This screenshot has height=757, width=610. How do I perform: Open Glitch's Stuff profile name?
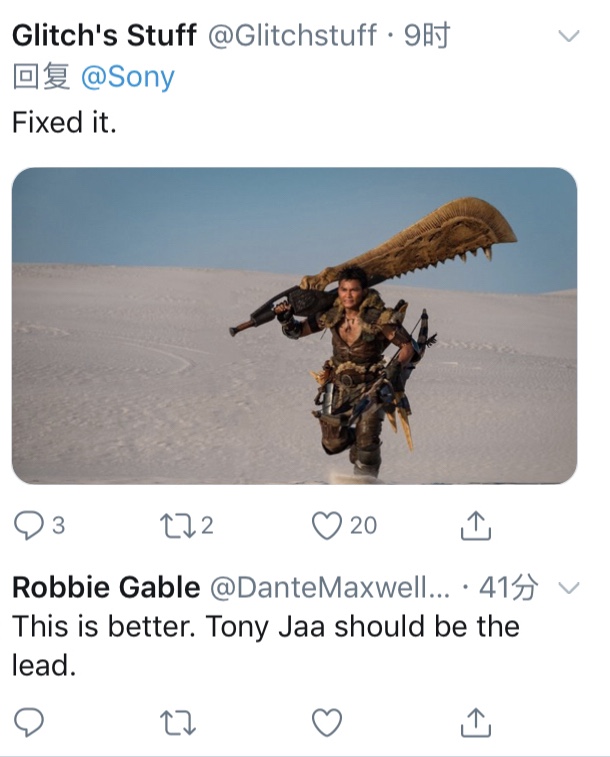click(x=104, y=36)
